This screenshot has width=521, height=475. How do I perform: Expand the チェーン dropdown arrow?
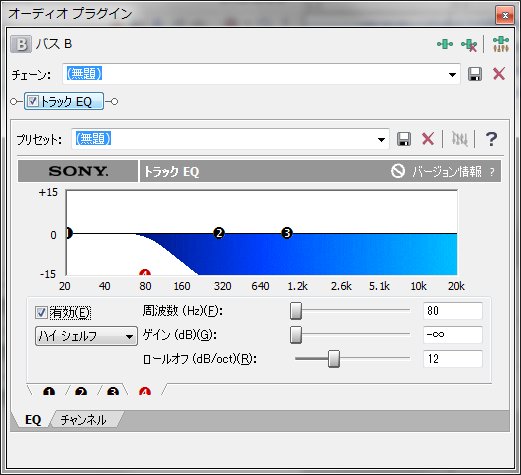pyautogui.click(x=452, y=74)
